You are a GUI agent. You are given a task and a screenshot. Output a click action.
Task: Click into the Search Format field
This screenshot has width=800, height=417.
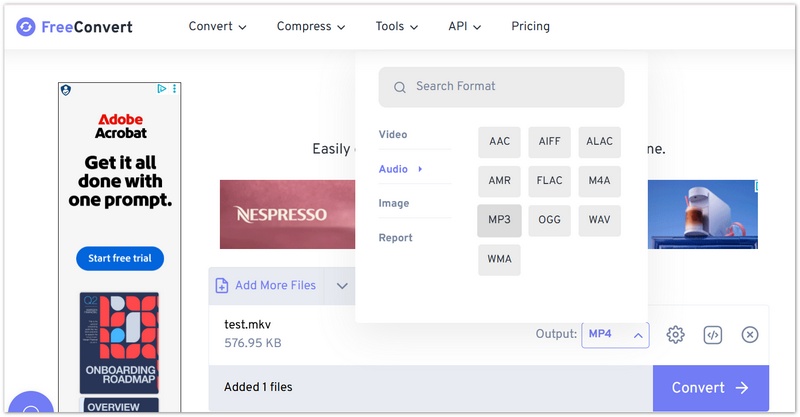(x=501, y=87)
